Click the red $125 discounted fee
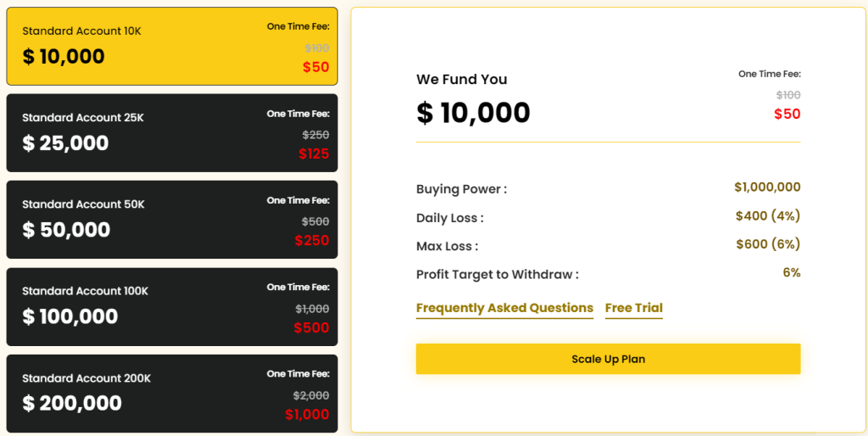This screenshot has width=868, height=436. click(x=314, y=154)
